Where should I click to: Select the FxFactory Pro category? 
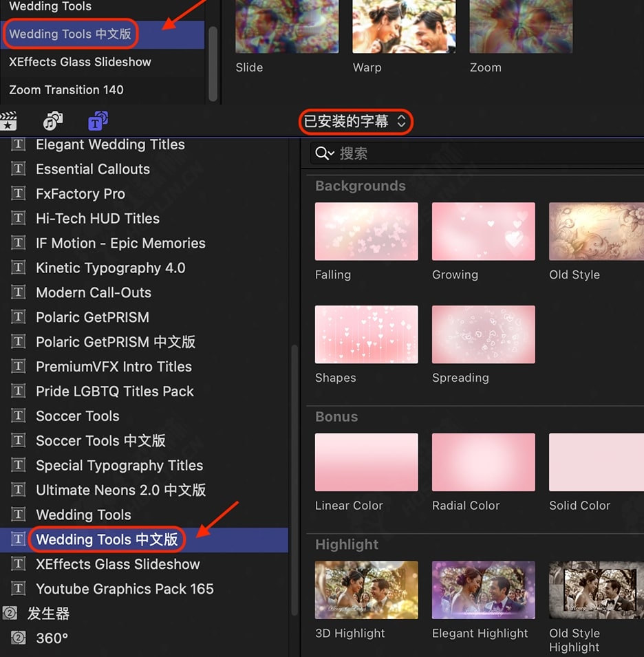tap(144, 193)
